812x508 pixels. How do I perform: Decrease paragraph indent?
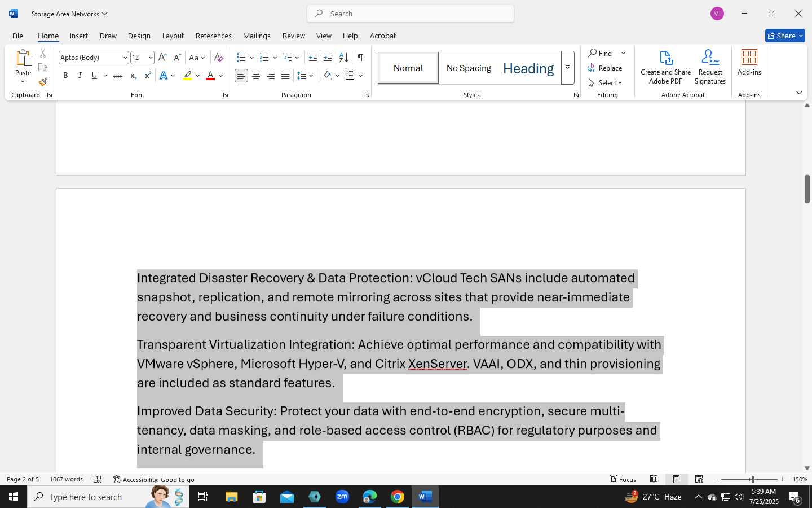point(313,58)
